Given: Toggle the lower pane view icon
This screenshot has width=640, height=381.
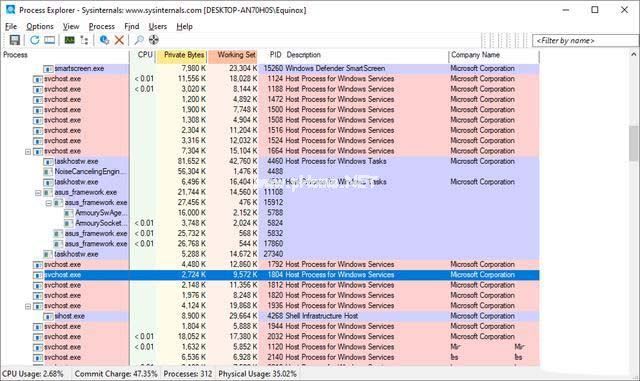Looking at the screenshot, I should pos(49,40).
